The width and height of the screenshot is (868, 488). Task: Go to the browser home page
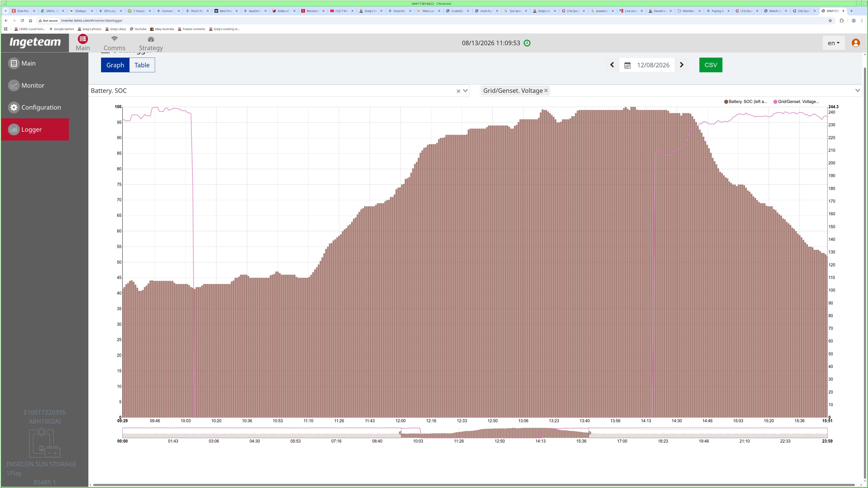[x=30, y=21]
